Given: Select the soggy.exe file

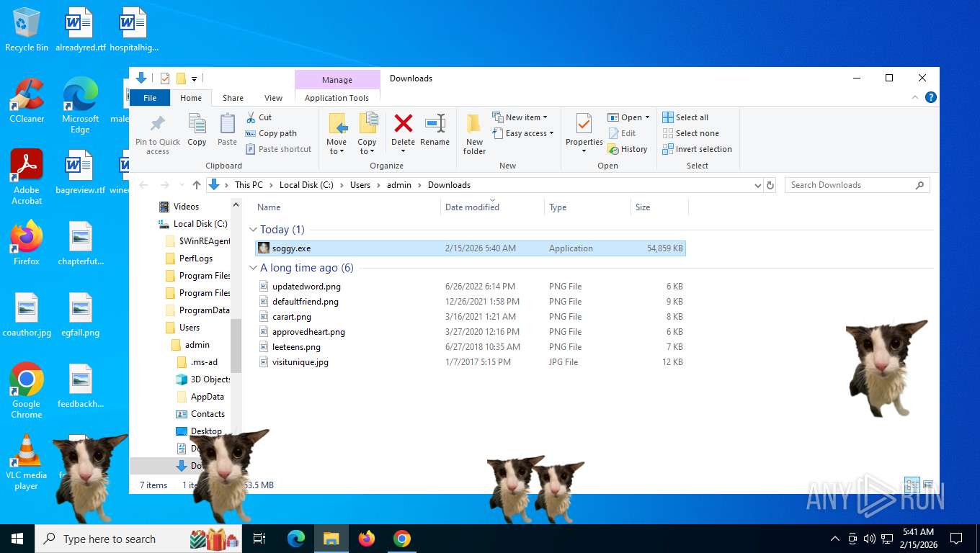Looking at the screenshot, I should coord(471,248).
